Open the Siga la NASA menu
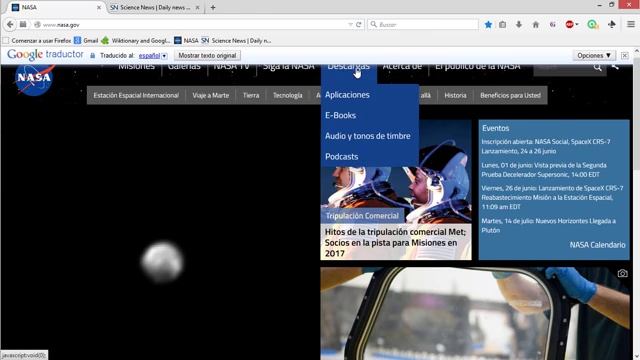 [x=289, y=67]
